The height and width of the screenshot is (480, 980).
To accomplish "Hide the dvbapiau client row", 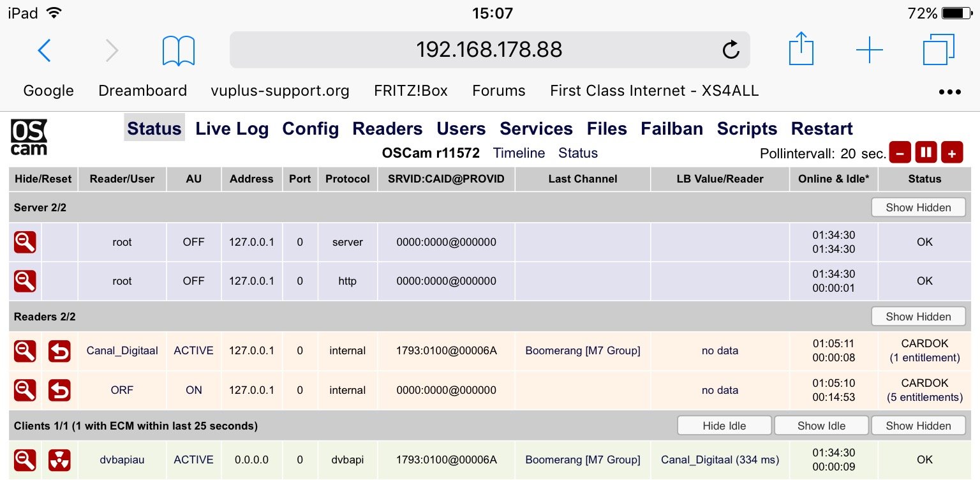I will pos(26,460).
